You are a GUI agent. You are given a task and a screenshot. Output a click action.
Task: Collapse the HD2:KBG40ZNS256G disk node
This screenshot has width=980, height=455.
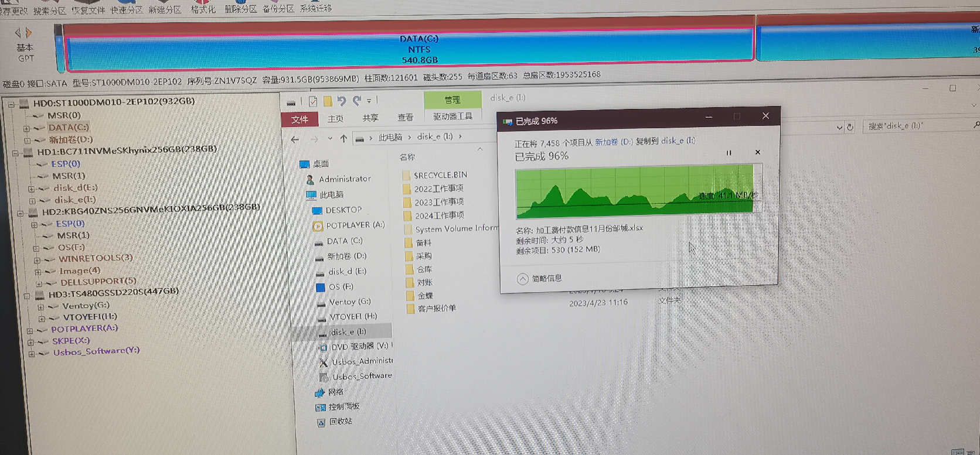point(20,213)
